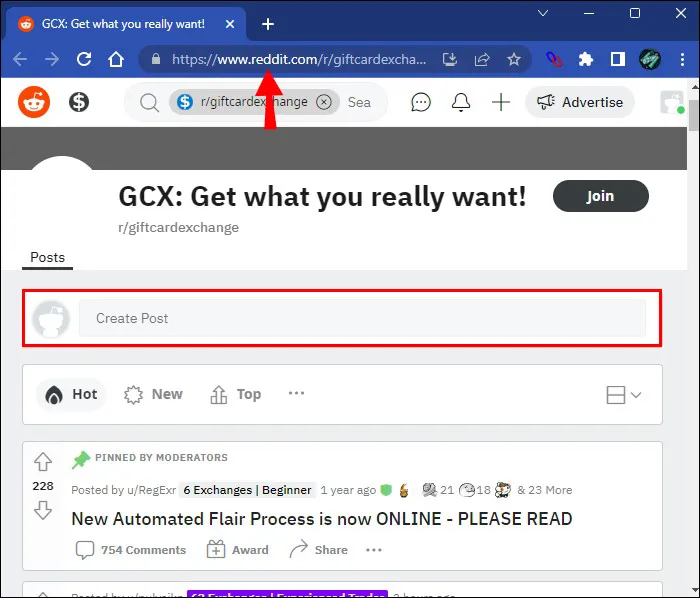Click the magnifying glass search icon
The image size is (700, 598).
(149, 103)
